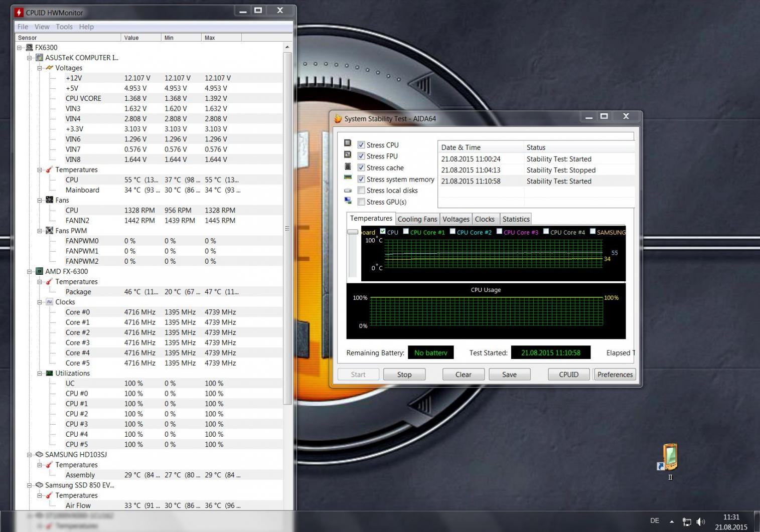
Task: Show hidden tray icons arrow
Action: (672, 521)
